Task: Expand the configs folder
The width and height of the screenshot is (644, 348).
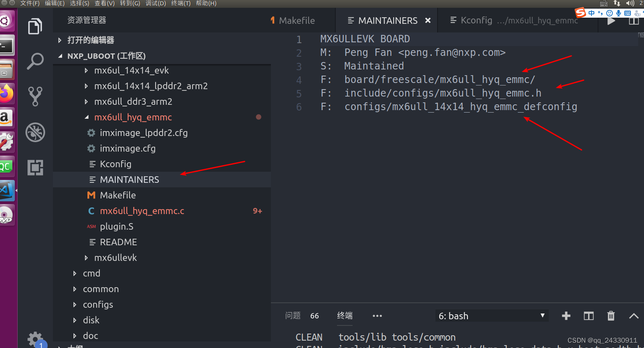Action: click(98, 304)
